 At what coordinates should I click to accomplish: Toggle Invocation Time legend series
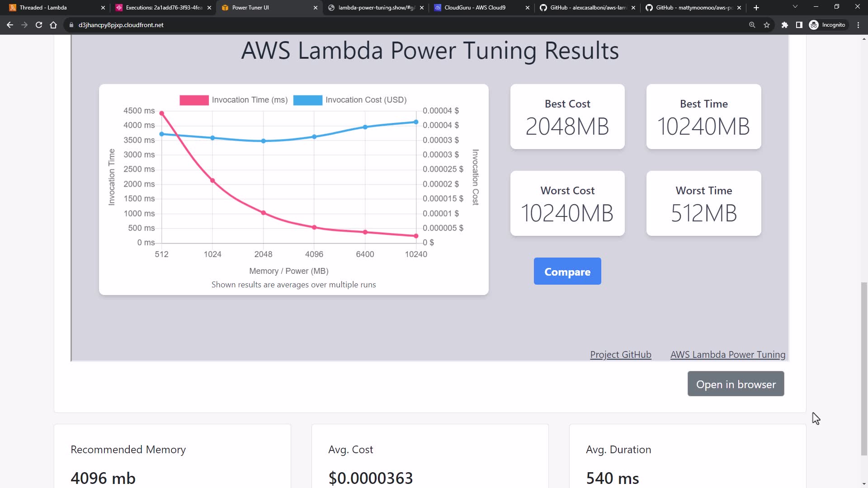click(233, 100)
